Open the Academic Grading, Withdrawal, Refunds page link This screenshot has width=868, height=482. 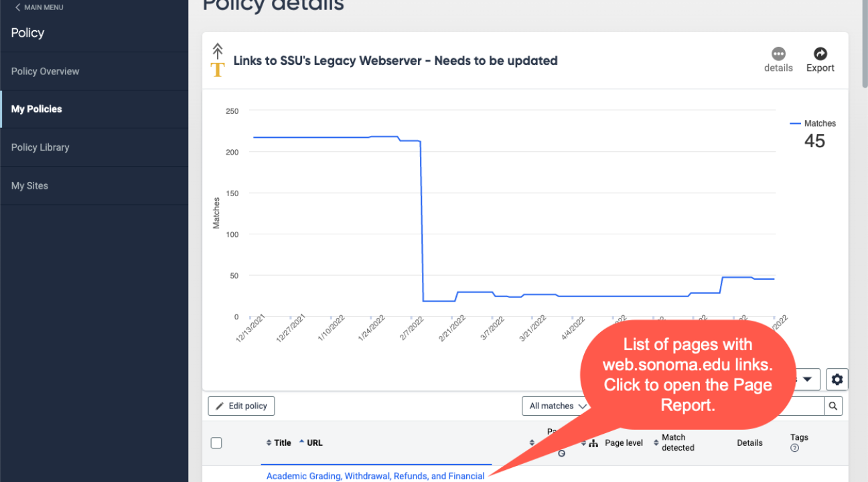click(375, 476)
